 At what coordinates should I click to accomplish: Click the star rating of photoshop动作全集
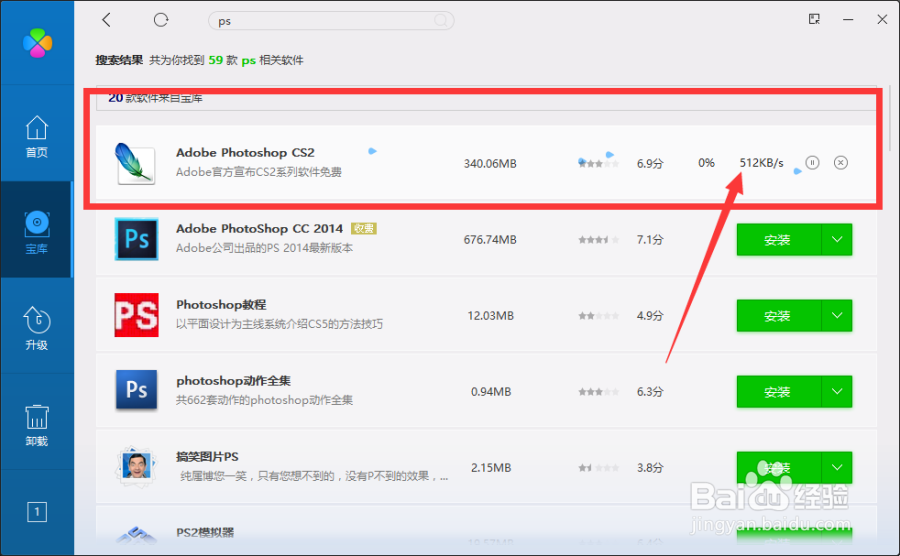(599, 392)
